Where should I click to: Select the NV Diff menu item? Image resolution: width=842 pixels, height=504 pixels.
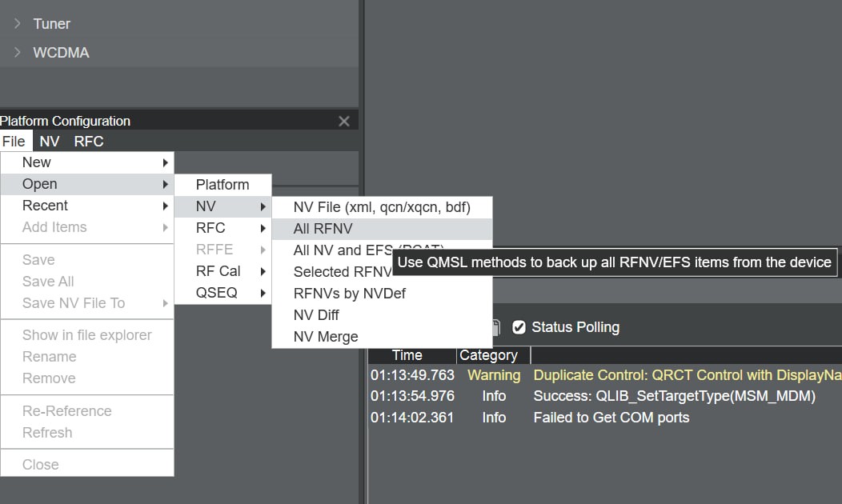(x=316, y=315)
